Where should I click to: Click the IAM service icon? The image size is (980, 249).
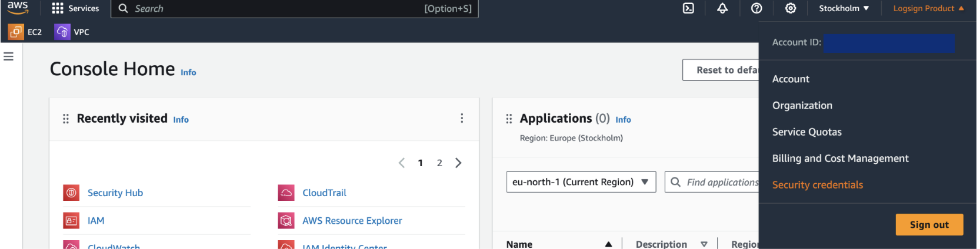coord(71,221)
